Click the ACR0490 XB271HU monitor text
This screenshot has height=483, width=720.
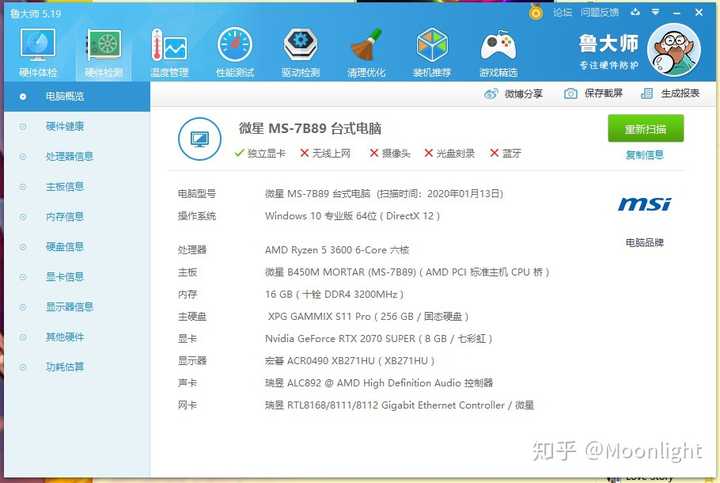pyautogui.click(x=349, y=361)
